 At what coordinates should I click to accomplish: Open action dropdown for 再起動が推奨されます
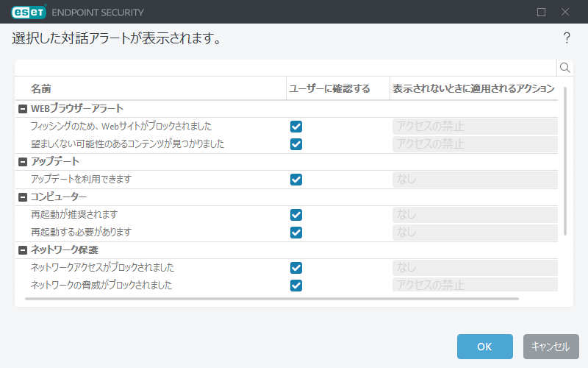(475, 215)
